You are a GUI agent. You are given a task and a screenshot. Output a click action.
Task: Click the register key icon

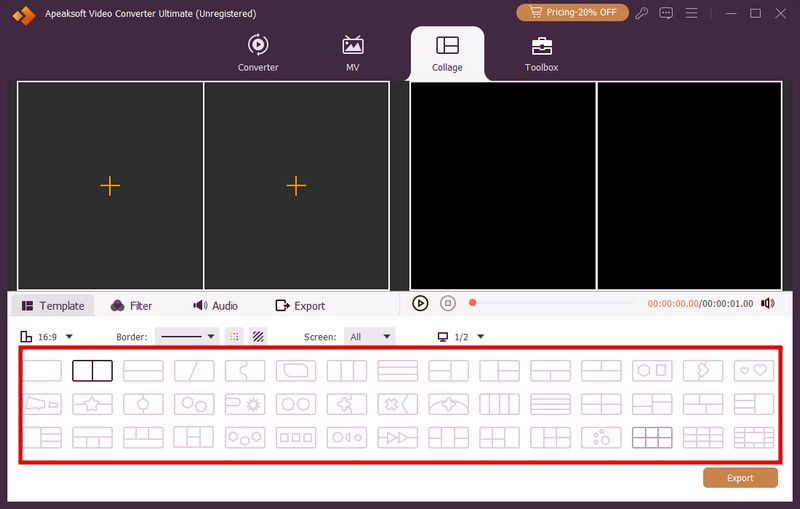click(641, 13)
